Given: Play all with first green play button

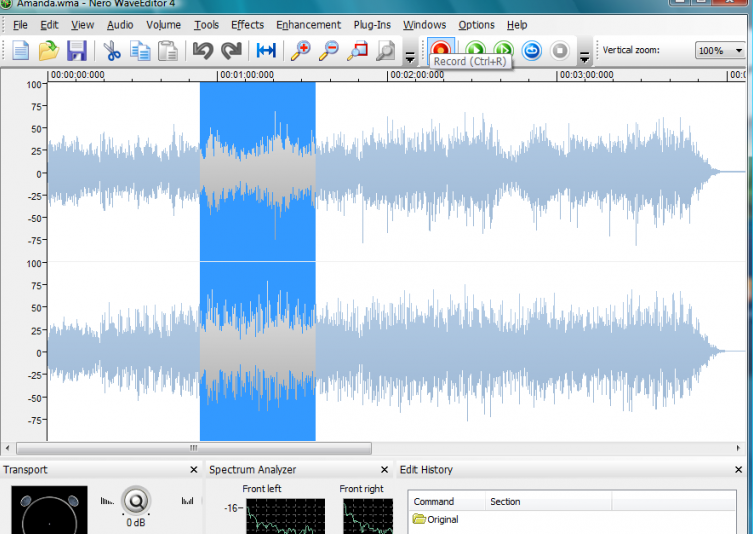Looking at the screenshot, I should tap(475, 49).
